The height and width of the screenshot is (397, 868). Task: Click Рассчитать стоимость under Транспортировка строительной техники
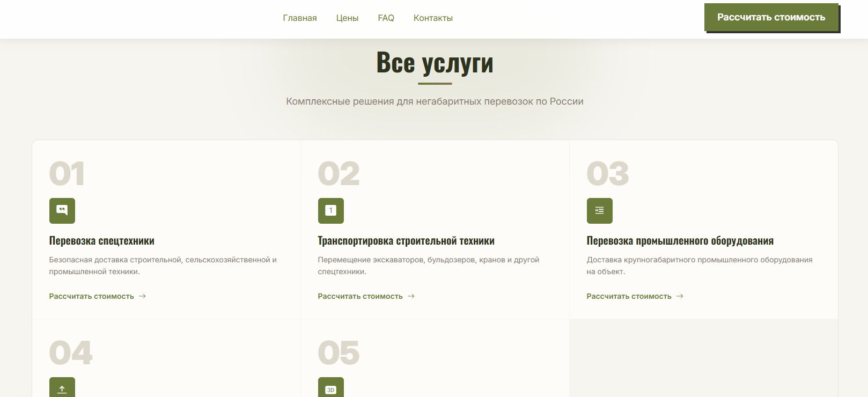coord(360,296)
